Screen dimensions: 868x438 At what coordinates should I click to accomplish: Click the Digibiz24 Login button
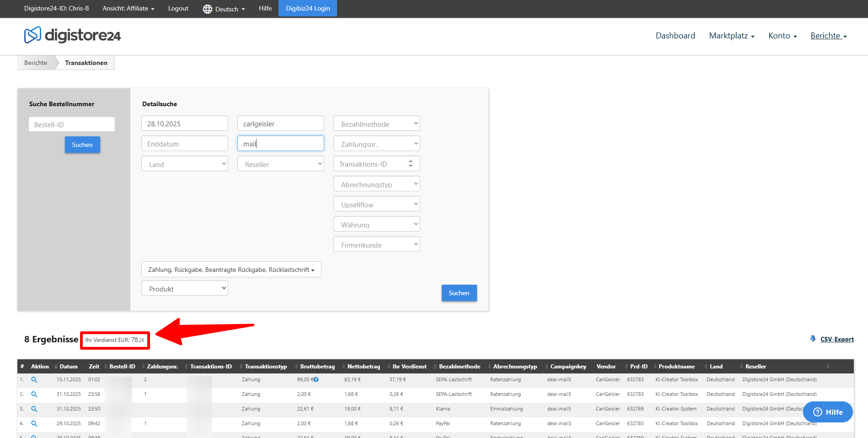point(308,8)
